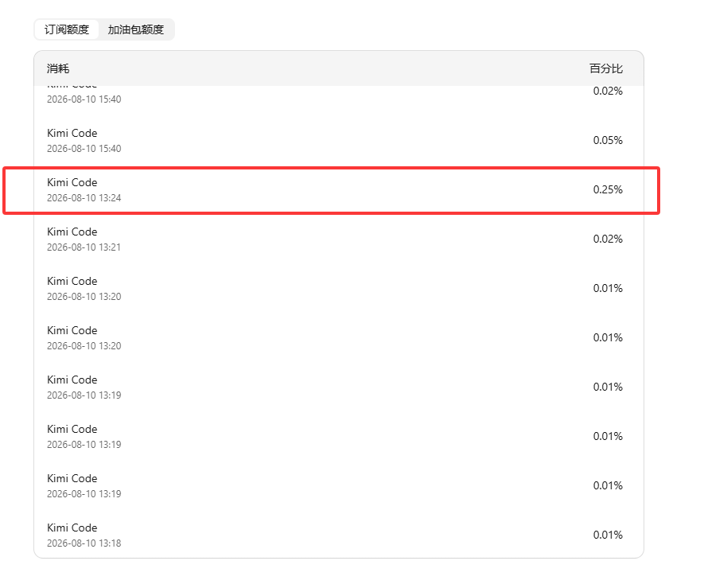This screenshot has height=588, width=704.
Task: Choose the last 13:19 Kimi Code entry
Action: pos(339,486)
